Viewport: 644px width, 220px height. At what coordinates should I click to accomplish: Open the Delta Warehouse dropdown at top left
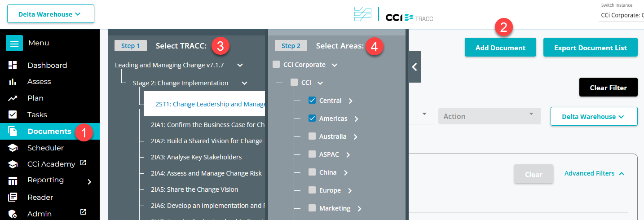click(x=50, y=14)
